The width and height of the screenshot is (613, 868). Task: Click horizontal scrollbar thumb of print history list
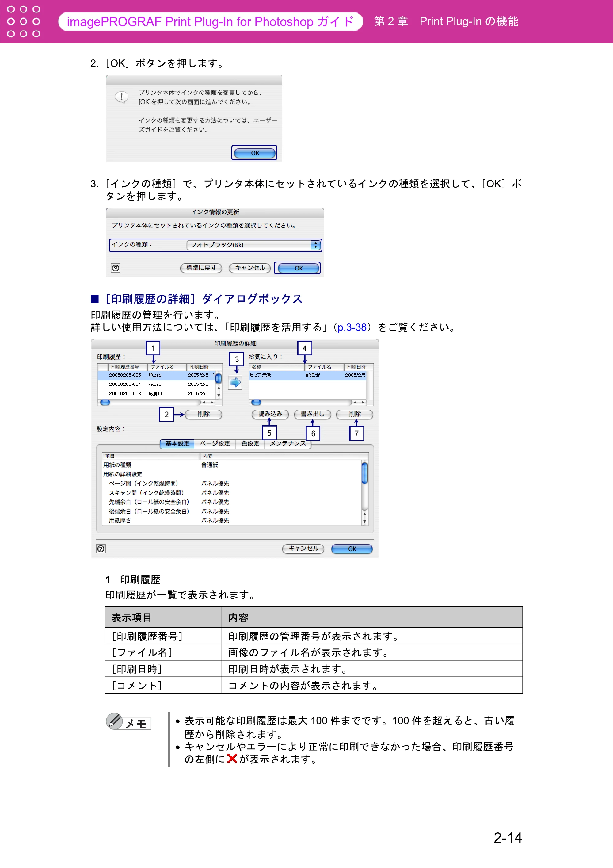click(105, 403)
